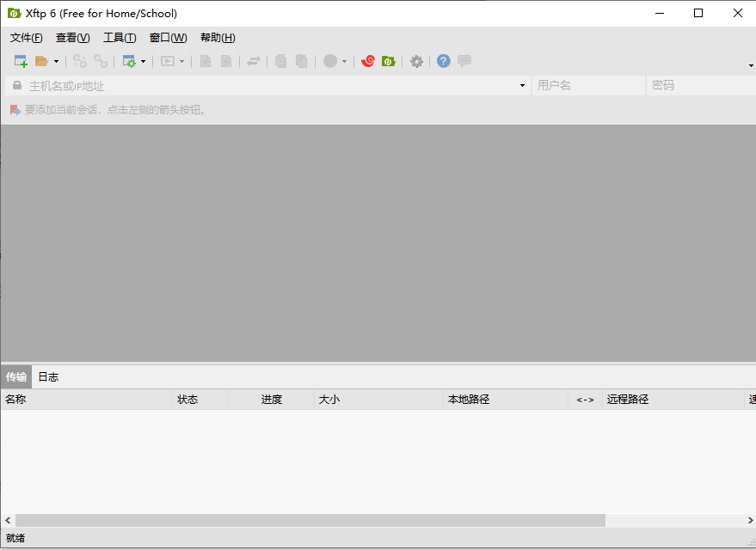
Task: Switch to the 传输 tab
Action: click(x=15, y=376)
